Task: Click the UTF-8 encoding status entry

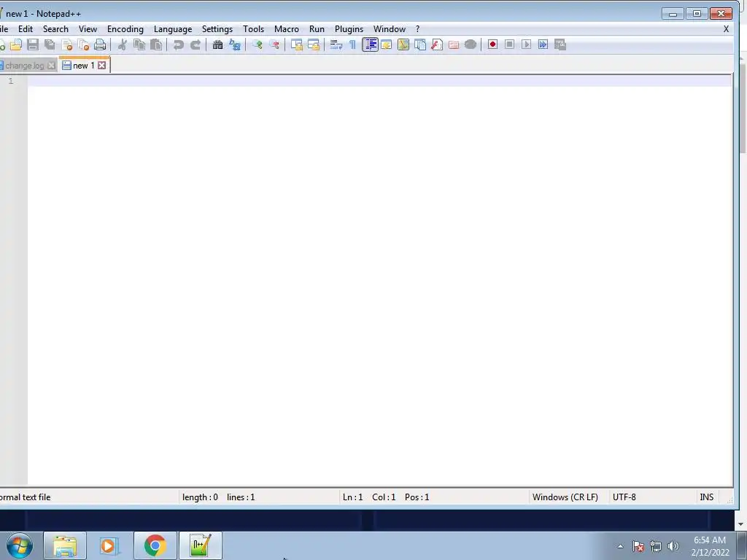Action: [624, 497]
